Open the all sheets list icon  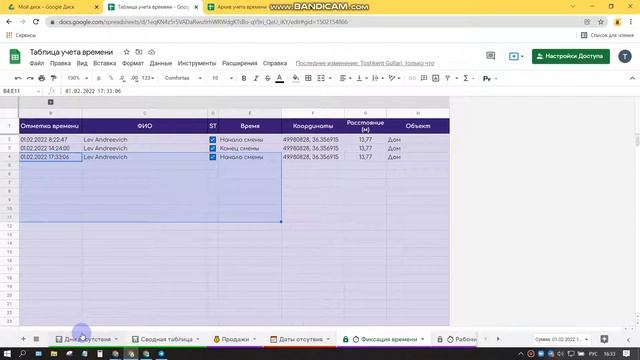tap(36, 339)
